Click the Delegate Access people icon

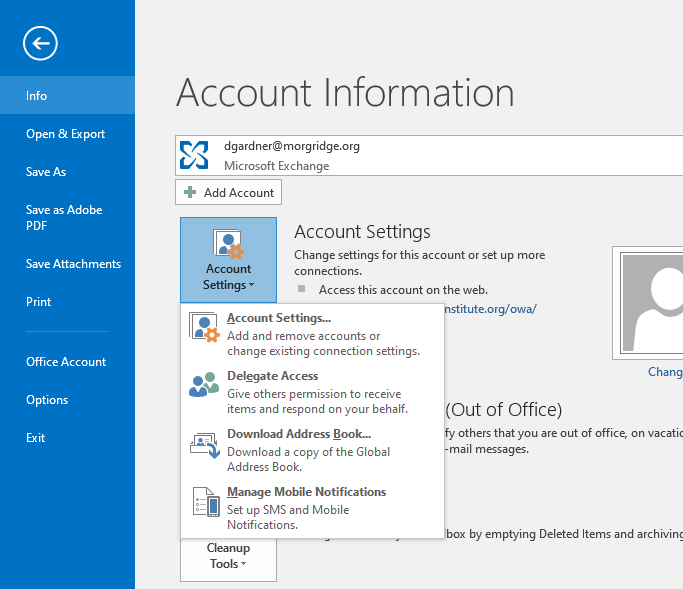point(204,384)
